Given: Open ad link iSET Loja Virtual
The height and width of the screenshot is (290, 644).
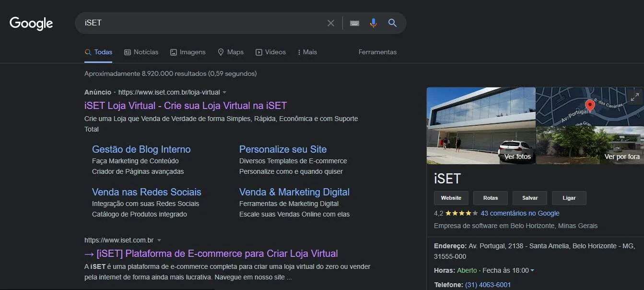Looking at the screenshot, I should [x=186, y=106].
